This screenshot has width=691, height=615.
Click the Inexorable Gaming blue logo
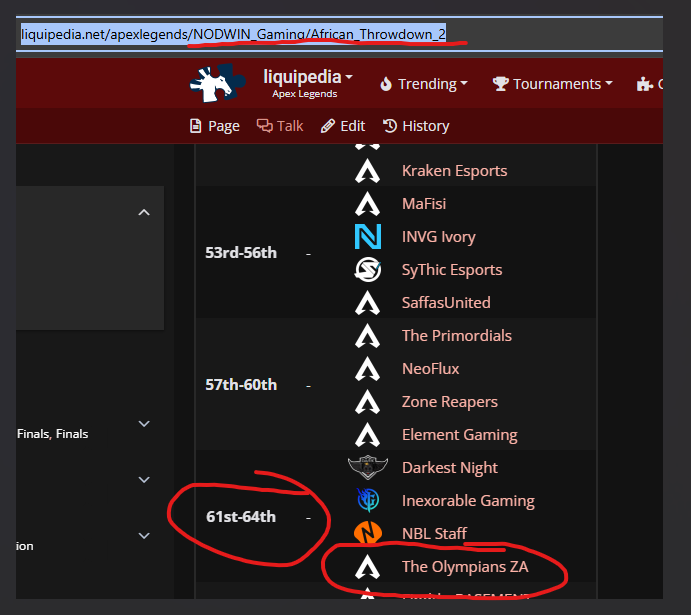tap(368, 500)
